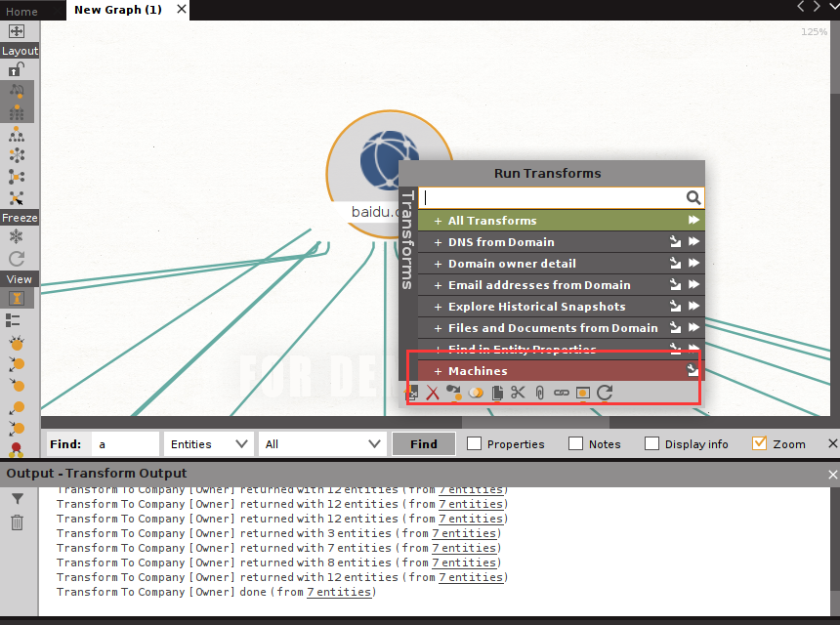Image resolution: width=840 pixels, height=625 pixels.
Task: Click the entity image icon in context toolbar
Action: coord(583,394)
